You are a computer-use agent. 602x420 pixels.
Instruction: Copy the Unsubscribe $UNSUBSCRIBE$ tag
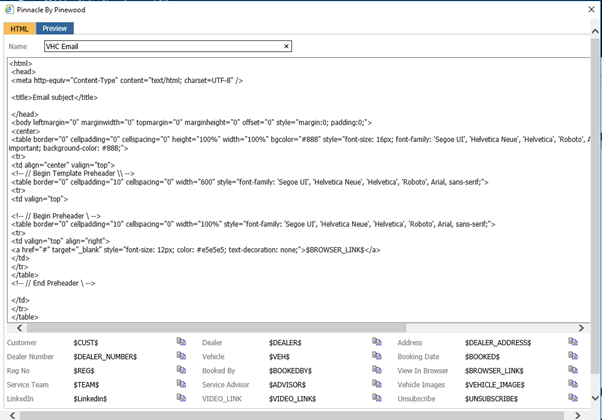[573, 398]
